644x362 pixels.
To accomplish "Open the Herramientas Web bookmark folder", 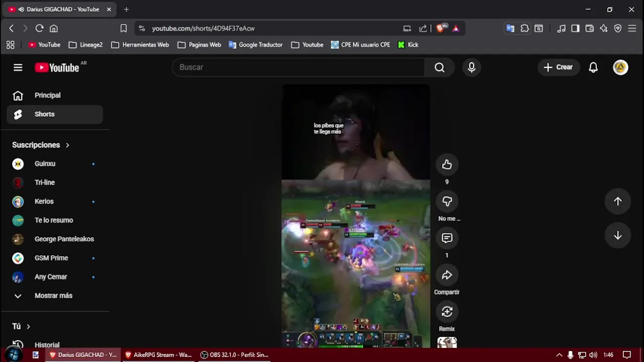I will click(x=140, y=45).
